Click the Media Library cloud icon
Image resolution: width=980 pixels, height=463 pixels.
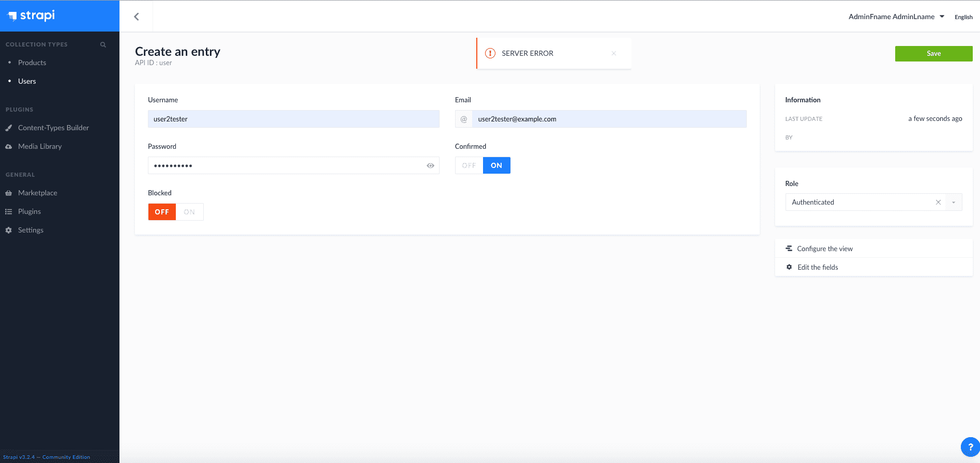click(x=9, y=147)
